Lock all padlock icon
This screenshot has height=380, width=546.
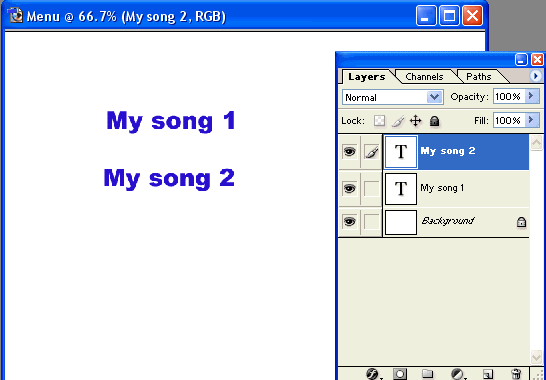click(x=434, y=121)
